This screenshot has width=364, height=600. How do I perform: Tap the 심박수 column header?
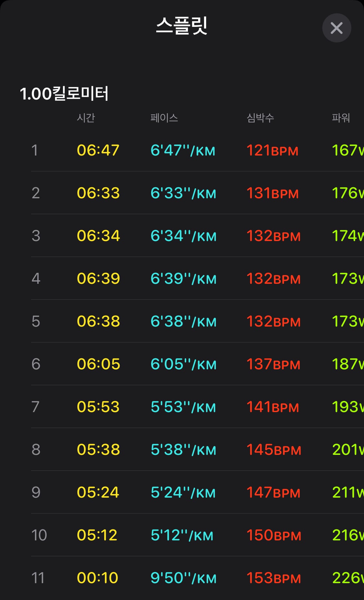pos(260,118)
